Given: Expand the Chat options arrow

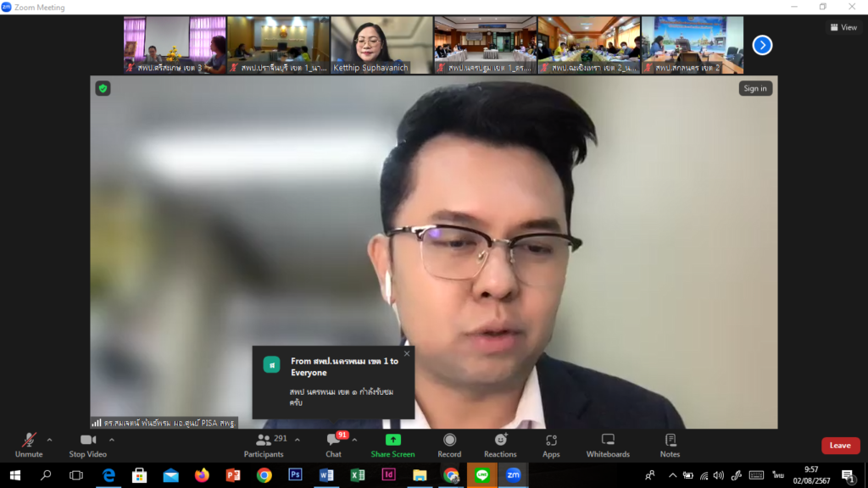Looking at the screenshot, I should [354, 440].
